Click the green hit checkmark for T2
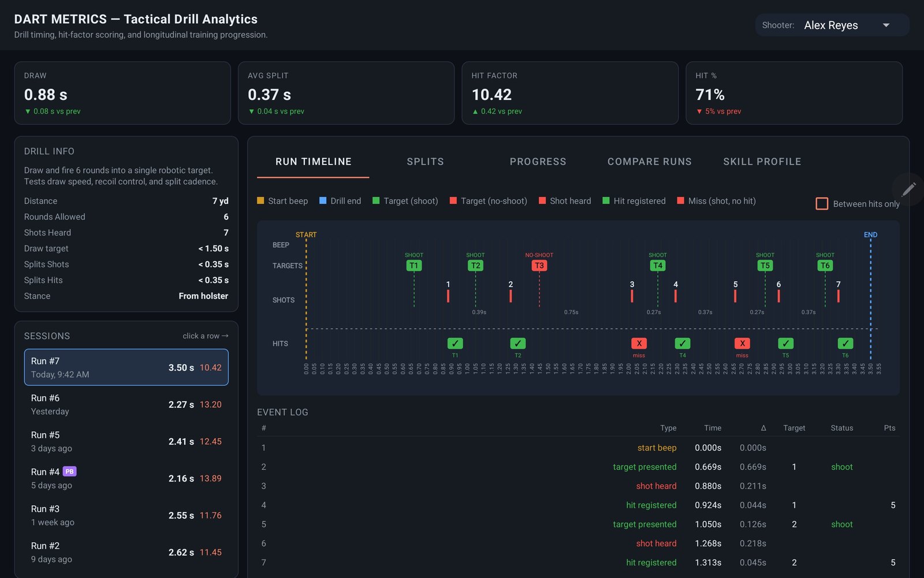The height and width of the screenshot is (578, 924). click(518, 343)
